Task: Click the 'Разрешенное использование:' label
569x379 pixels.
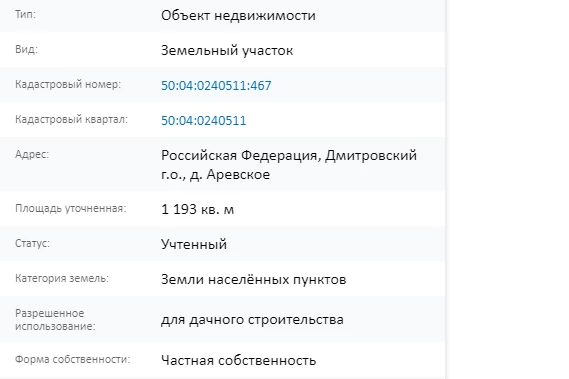Action: (x=55, y=319)
